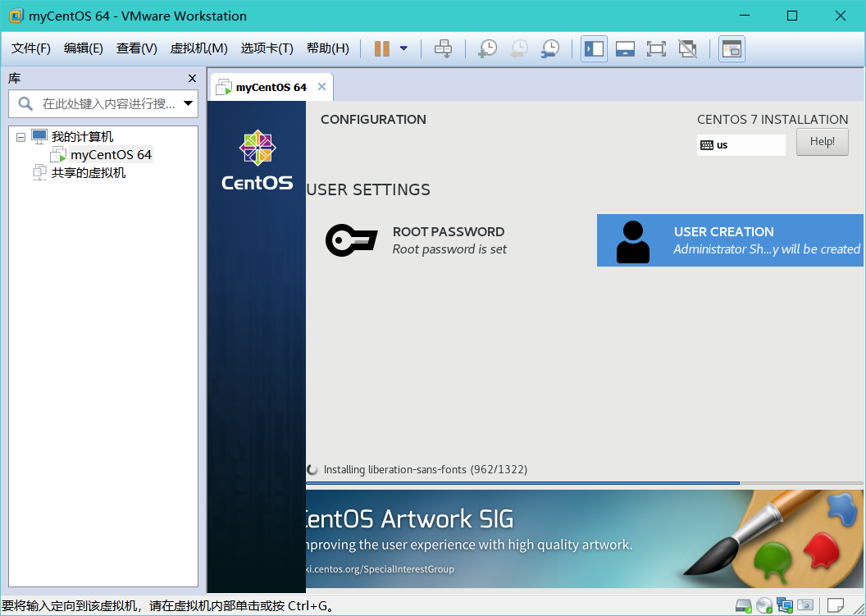Maximize the VMware Workstation window

pyautogui.click(x=792, y=16)
